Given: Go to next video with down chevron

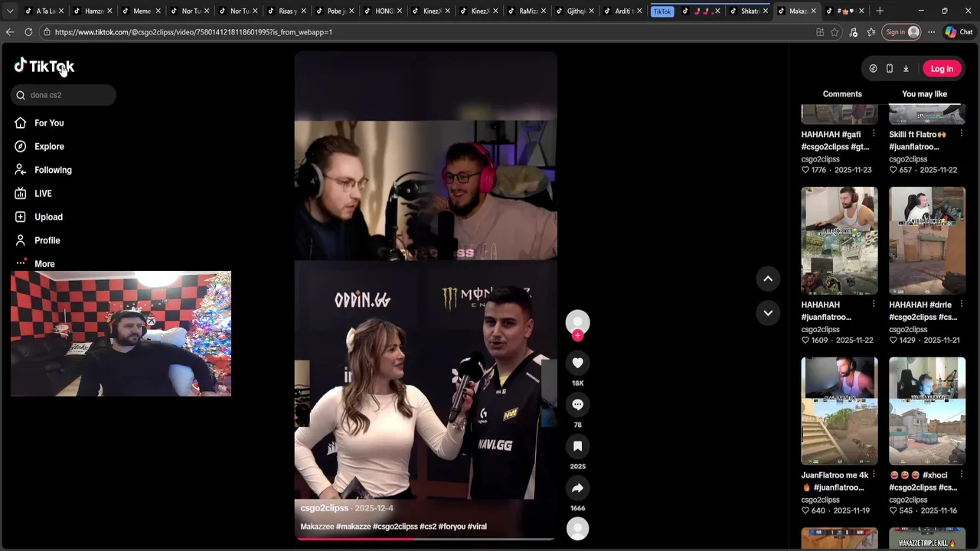Looking at the screenshot, I should tap(768, 312).
